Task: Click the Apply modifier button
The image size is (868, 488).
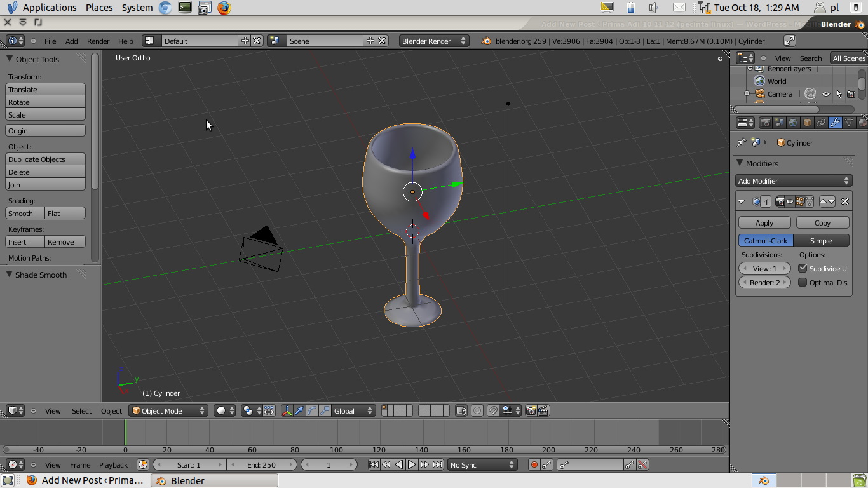Action: pos(764,223)
